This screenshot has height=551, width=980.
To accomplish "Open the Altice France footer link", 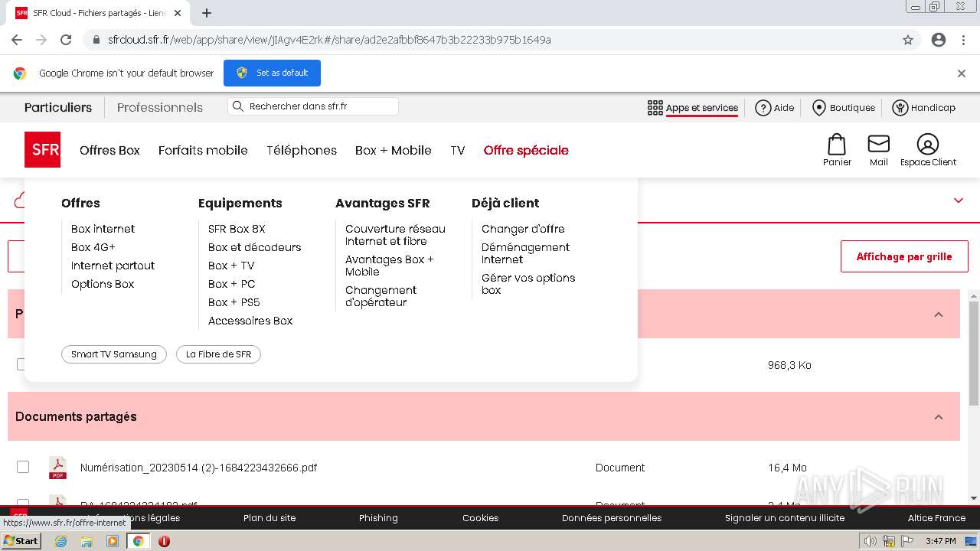I will tap(936, 518).
